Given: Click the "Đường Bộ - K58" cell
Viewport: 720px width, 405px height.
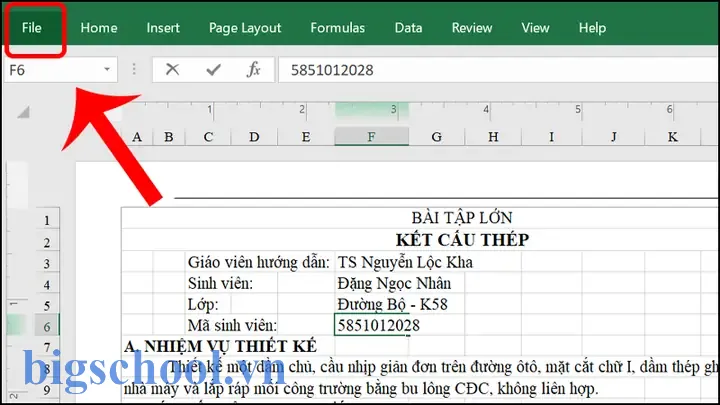Looking at the screenshot, I should [x=393, y=304].
